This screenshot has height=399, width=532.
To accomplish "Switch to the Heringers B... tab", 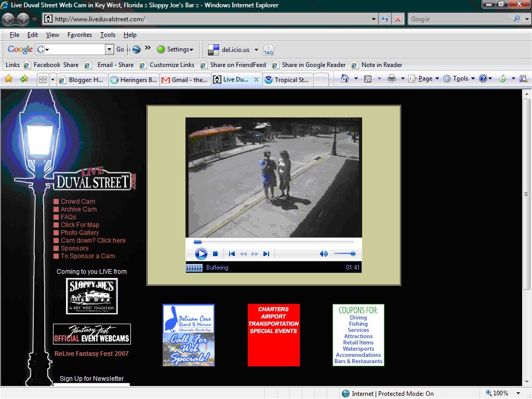I will 134,80.
